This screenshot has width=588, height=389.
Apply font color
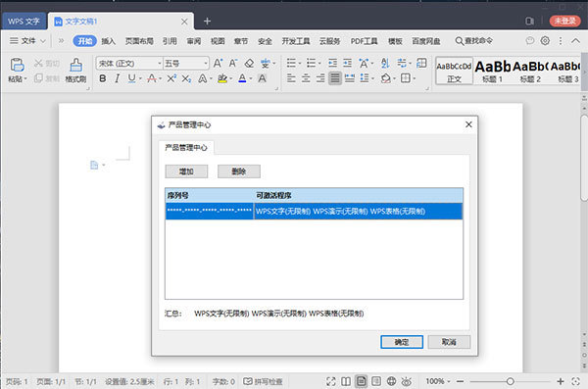tap(242, 78)
